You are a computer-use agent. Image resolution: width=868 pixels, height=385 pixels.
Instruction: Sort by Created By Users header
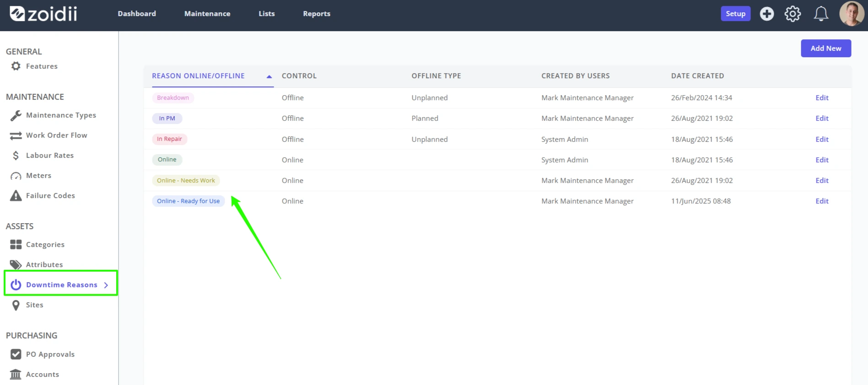[x=576, y=76]
